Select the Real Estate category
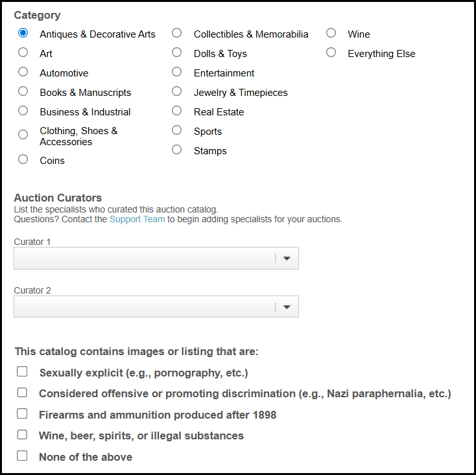The image size is (476, 475). click(x=176, y=111)
